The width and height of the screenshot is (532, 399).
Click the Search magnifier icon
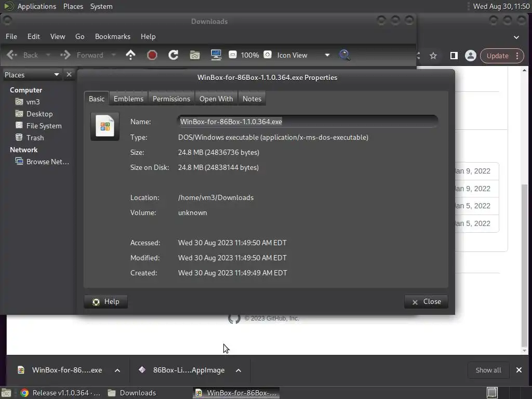coord(345,55)
